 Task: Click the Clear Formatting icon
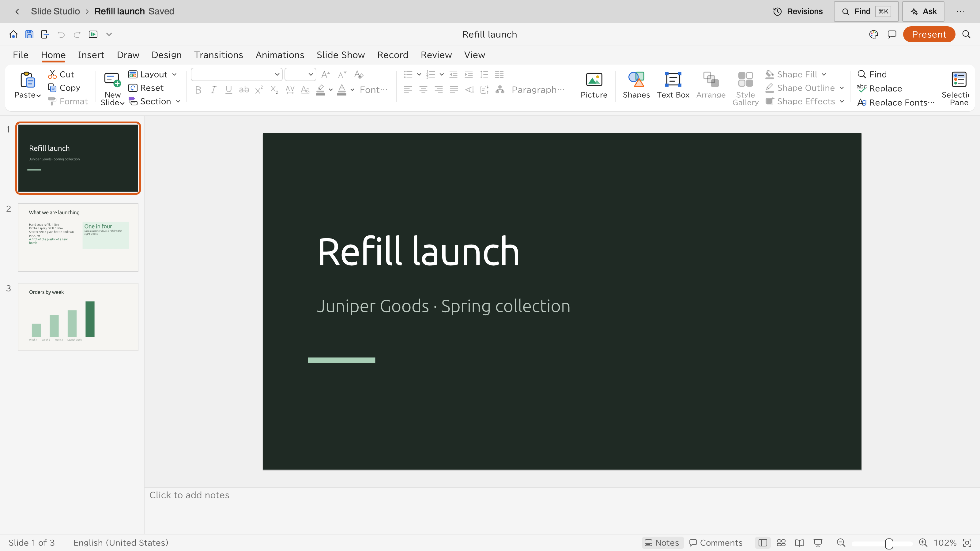(x=359, y=74)
